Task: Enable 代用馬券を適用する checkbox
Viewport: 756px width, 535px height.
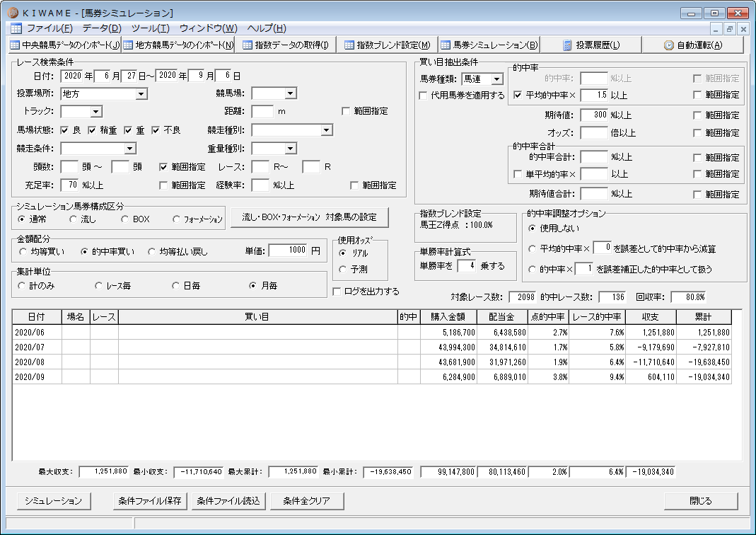Action: point(423,96)
